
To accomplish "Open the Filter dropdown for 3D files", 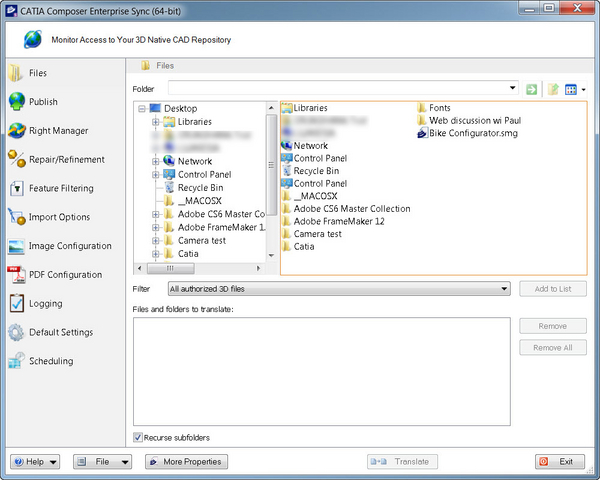I will pos(339,289).
